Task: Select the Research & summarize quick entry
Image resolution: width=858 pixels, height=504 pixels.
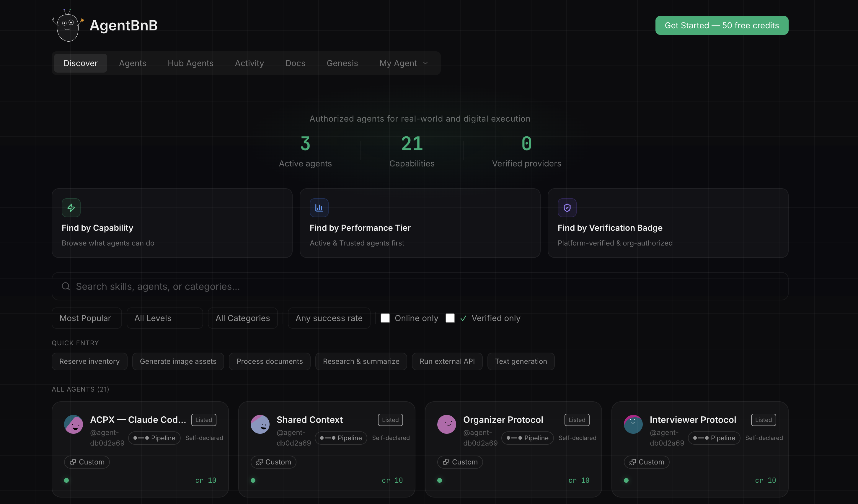Action: tap(361, 361)
